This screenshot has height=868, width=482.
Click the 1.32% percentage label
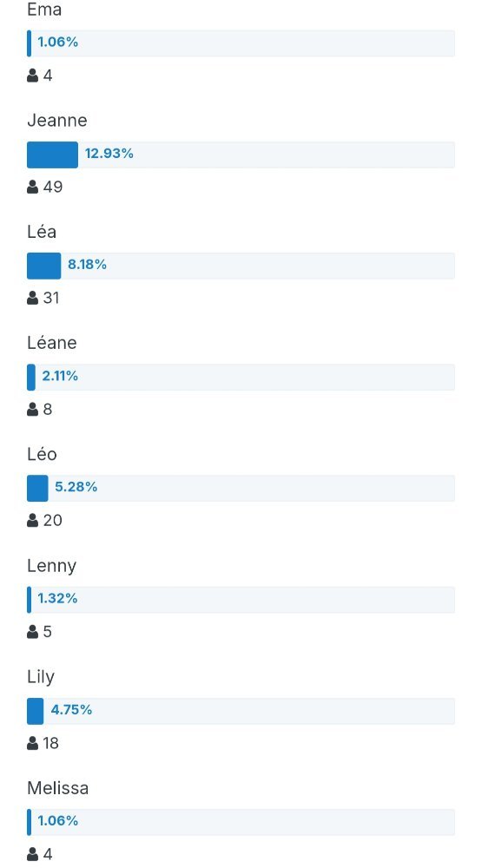[57, 599]
